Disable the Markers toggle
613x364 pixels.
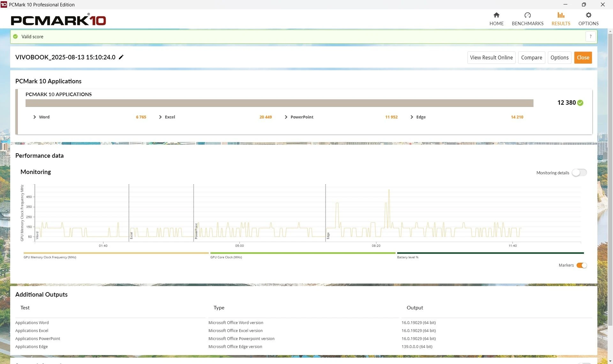(x=581, y=265)
